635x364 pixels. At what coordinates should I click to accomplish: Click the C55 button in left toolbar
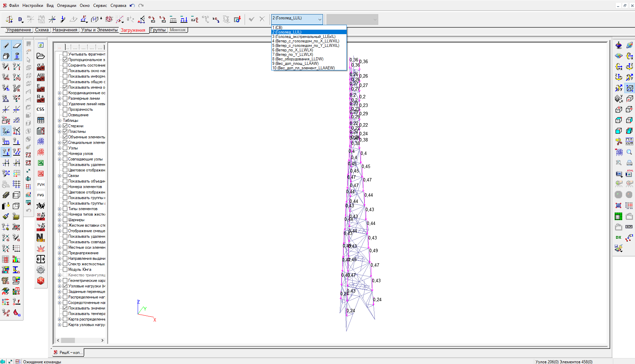(41, 109)
